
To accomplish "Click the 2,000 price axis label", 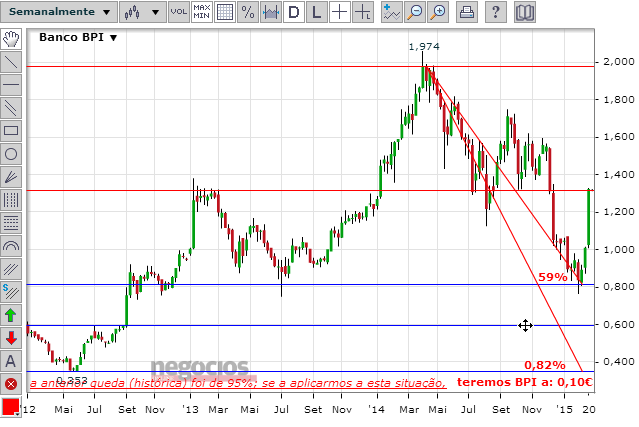I will pos(619,62).
